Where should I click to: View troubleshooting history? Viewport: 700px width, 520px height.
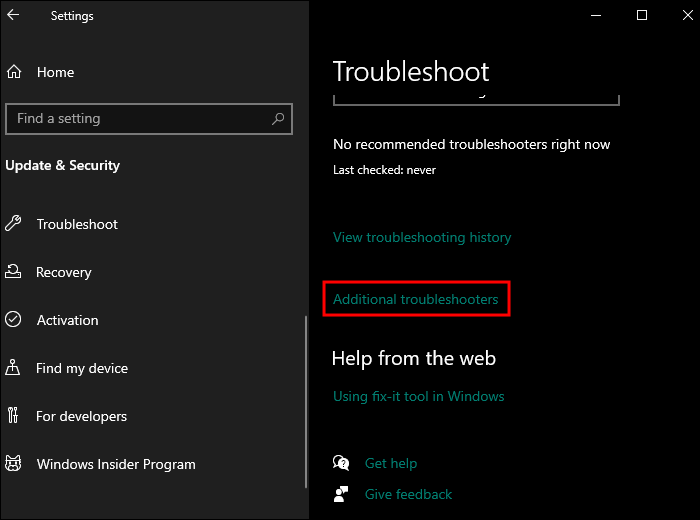[x=422, y=237]
